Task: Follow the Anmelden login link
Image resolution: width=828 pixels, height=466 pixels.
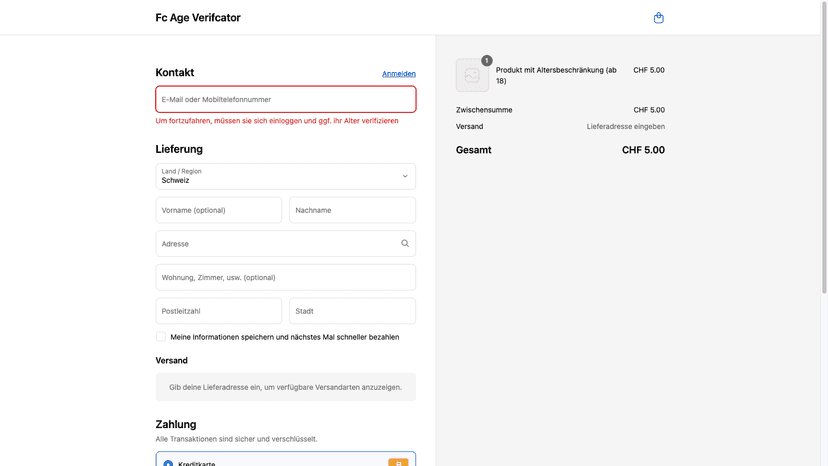Action: coord(399,73)
